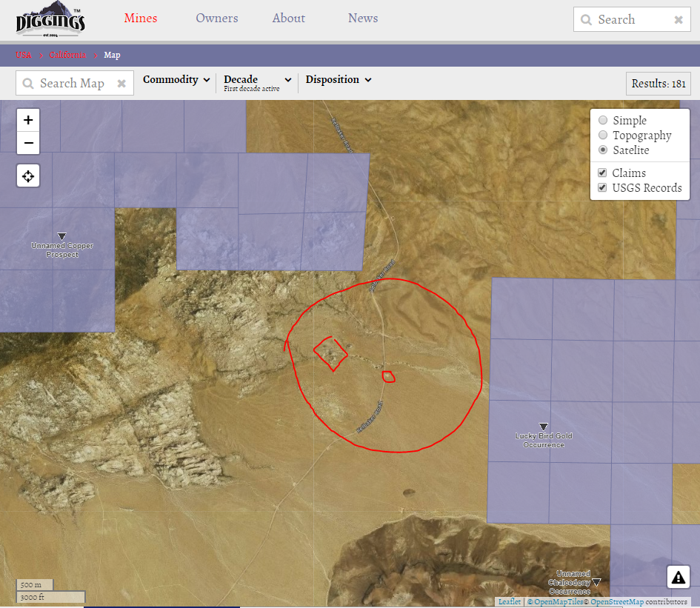Open the Disposition filter dropdown
The height and width of the screenshot is (608, 700).
[x=338, y=80]
